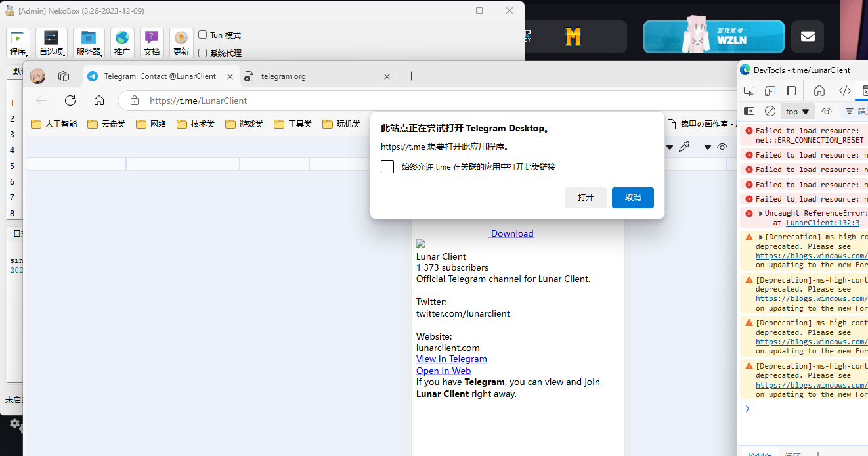Clear the DevTools console

point(770,112)
